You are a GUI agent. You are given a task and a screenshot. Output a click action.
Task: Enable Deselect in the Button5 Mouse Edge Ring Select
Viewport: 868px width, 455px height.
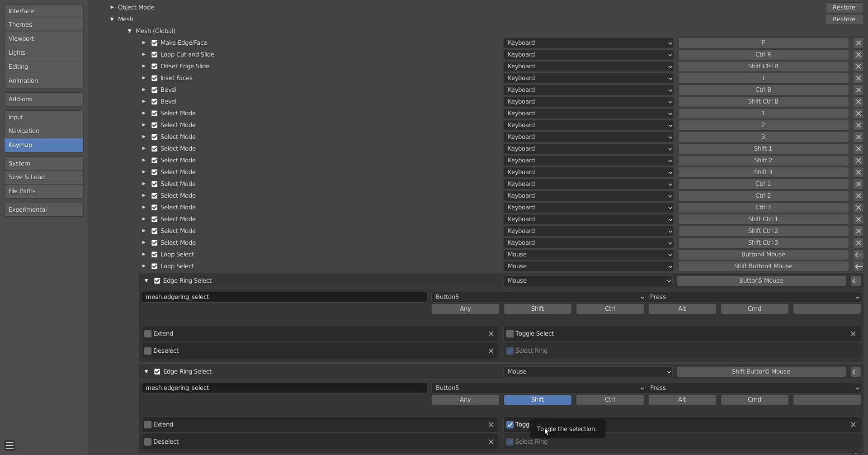coord(148,351)
